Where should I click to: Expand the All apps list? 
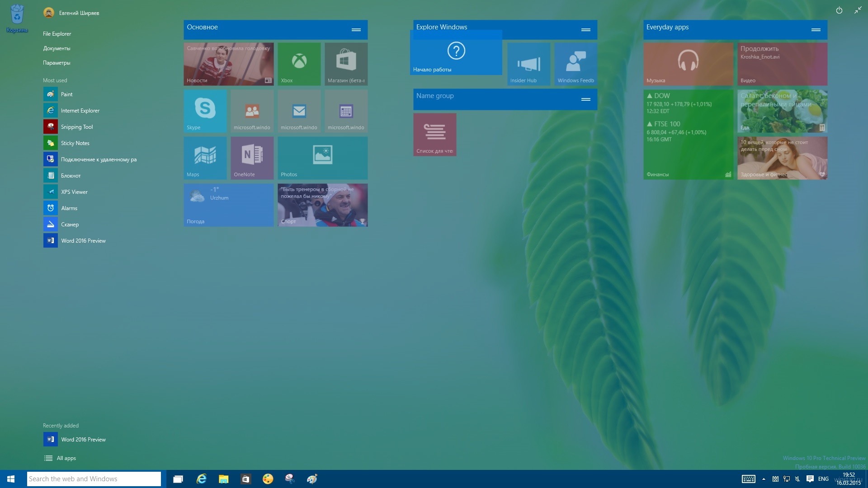coord(60,458)
